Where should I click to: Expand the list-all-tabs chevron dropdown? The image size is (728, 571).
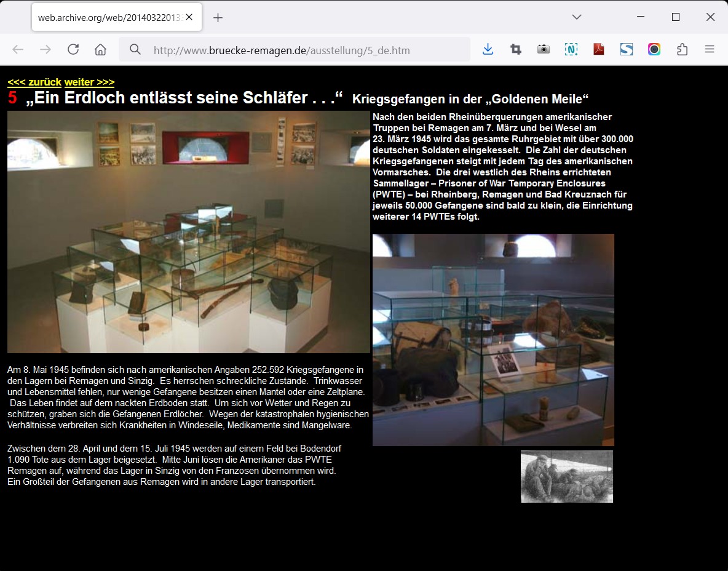577,17
